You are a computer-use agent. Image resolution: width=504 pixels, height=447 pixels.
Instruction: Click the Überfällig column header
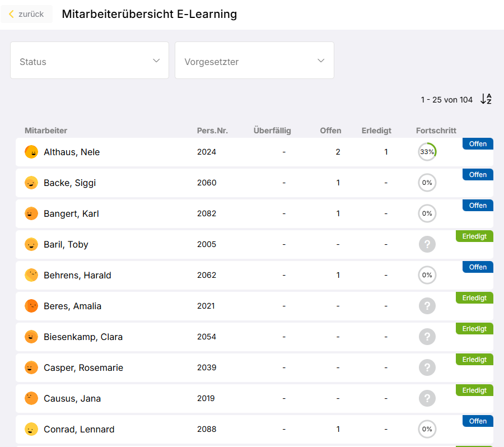point(272,131)
